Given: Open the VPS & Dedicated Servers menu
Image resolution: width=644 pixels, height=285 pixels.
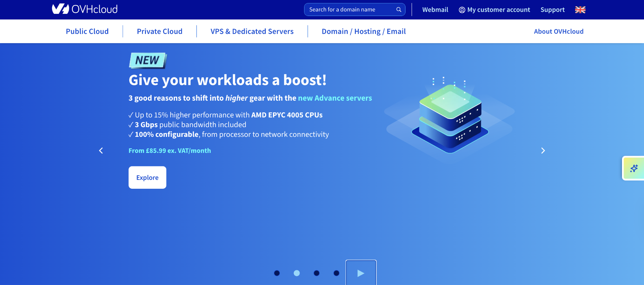Looking at the screenshot, I should tap(252, 31).
